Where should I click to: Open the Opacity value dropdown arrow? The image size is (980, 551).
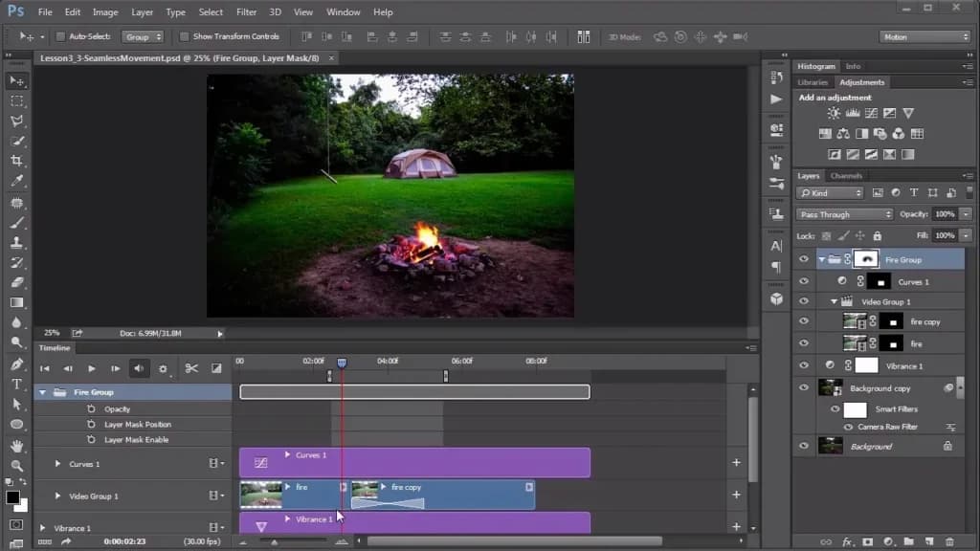pyautogui.click(x=967, y=214)
